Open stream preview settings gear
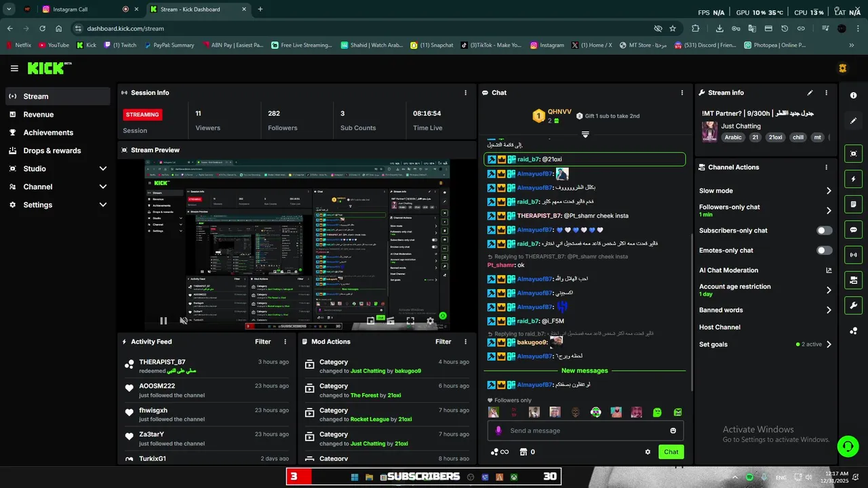 (430, 321)
